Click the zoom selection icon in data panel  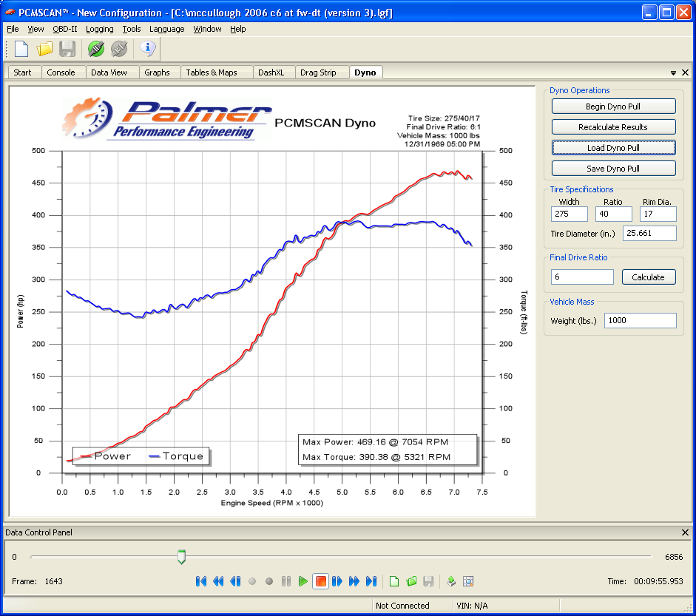[468, 581]
